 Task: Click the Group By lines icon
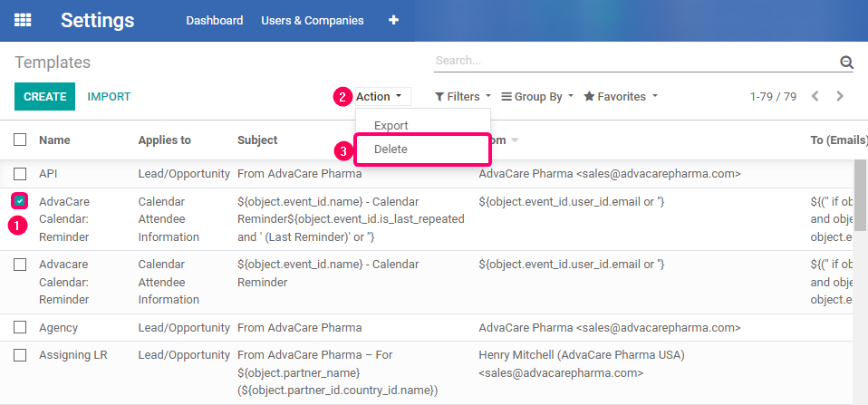click(506, 96)
